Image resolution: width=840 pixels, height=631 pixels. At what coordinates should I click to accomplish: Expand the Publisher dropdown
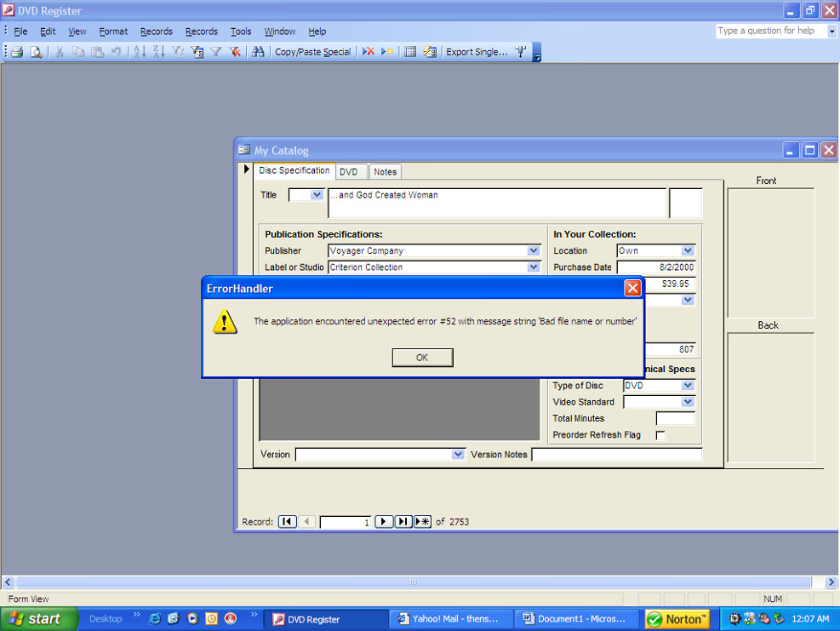(534, 251)
